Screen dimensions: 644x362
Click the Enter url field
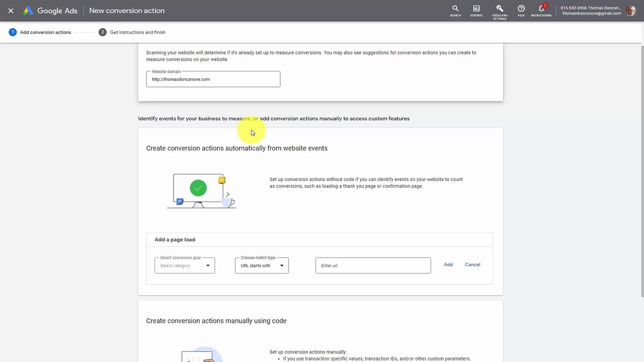(373, 265)
